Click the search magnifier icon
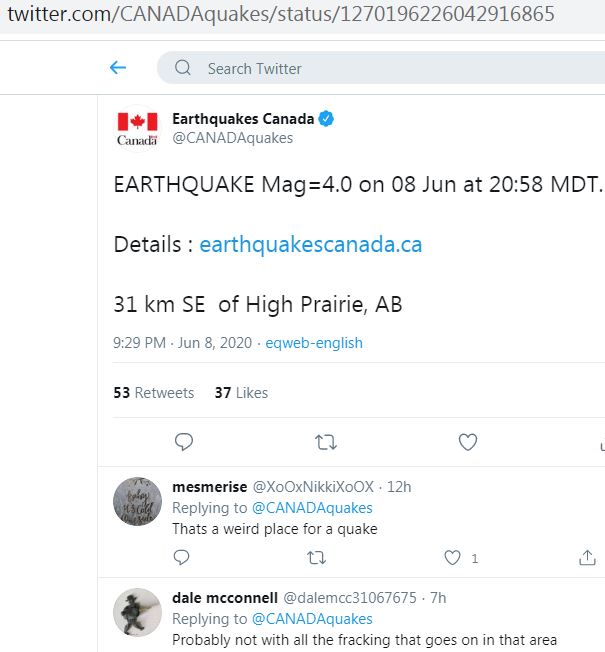 click(x=183, y=68)
